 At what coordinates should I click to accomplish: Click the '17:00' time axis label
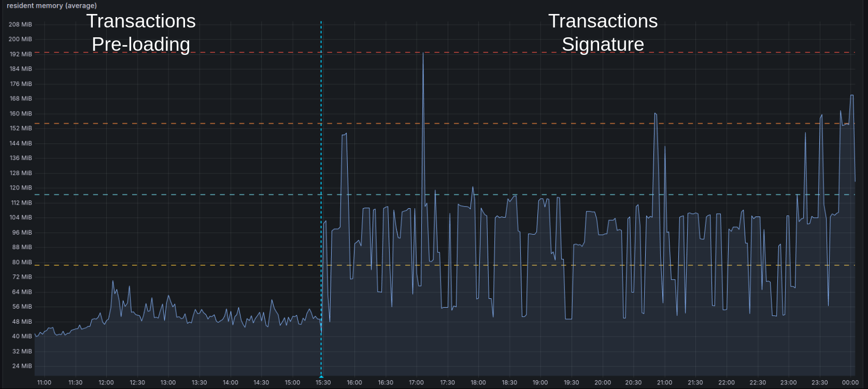coord(417,383)
